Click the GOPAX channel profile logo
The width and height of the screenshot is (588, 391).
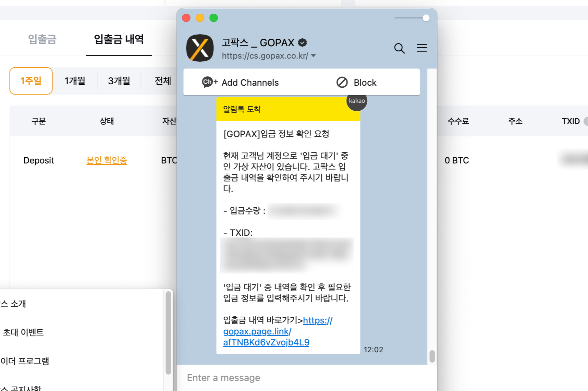pyautogui.click(x=200, y=48)
